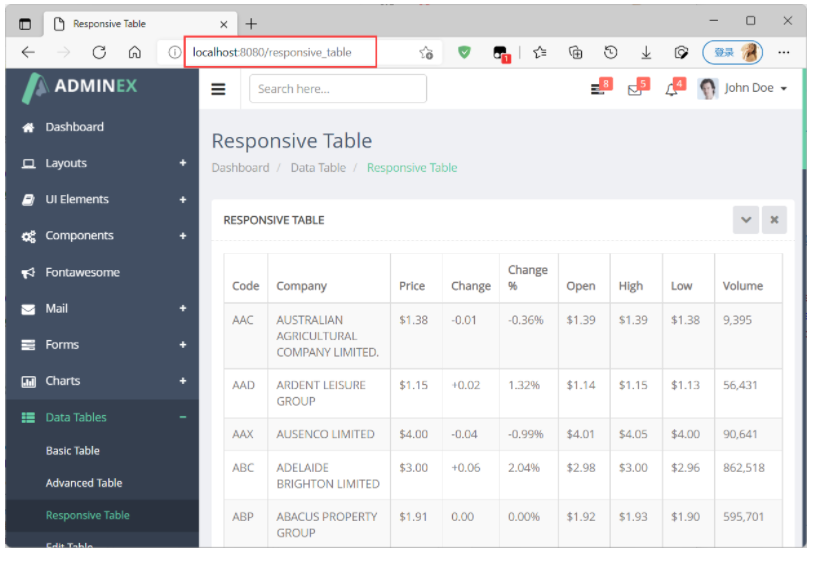Click the browser refresh icon
824x563 pixels.
pos(99,52)
